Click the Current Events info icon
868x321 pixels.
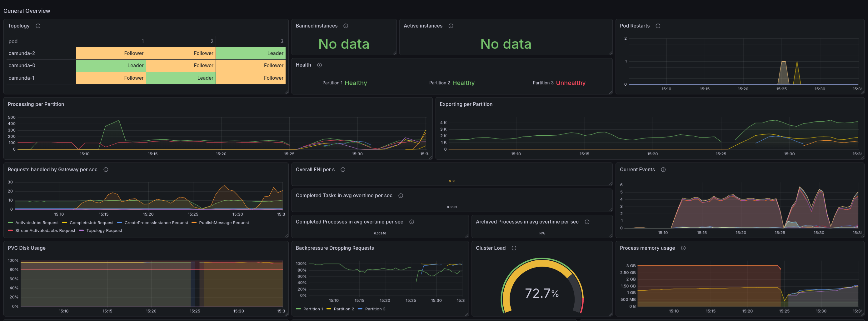(663, 170)
